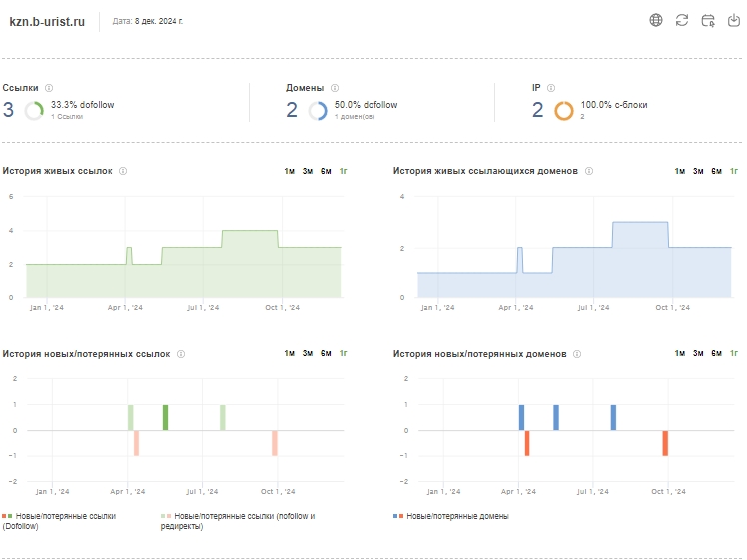Image resolution: width=747 pixels, height=560 pixels.
Task: Click the green dofollow donut chart under Ссылки
Action: point(34,111)
